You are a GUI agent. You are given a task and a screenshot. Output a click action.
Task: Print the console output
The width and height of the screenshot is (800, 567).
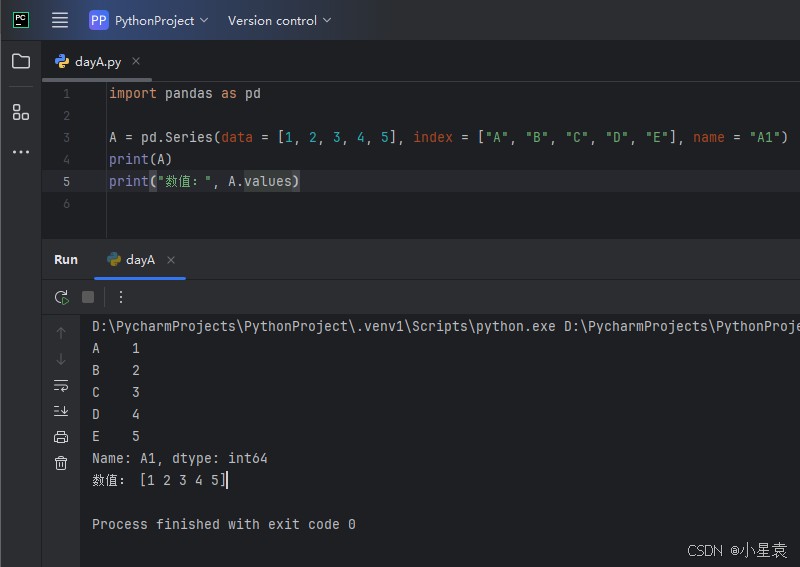[x=61, y=437]
